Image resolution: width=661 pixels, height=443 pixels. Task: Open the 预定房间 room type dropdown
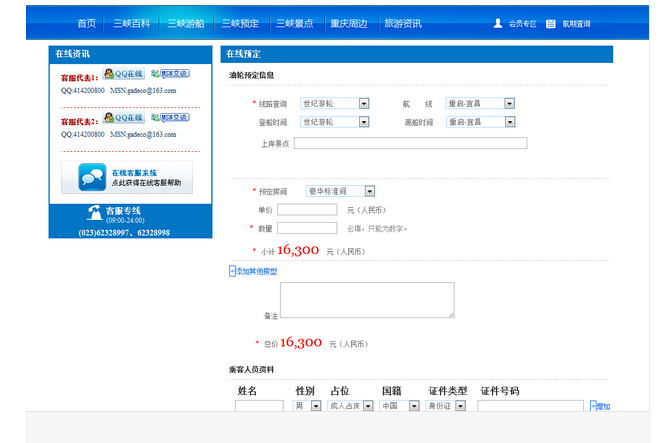[369, 191]
